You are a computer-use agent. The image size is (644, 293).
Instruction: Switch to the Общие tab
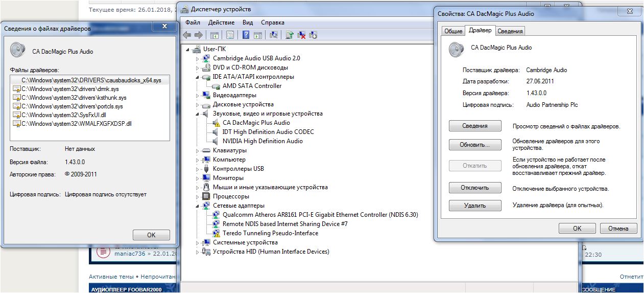coord(453,31)
